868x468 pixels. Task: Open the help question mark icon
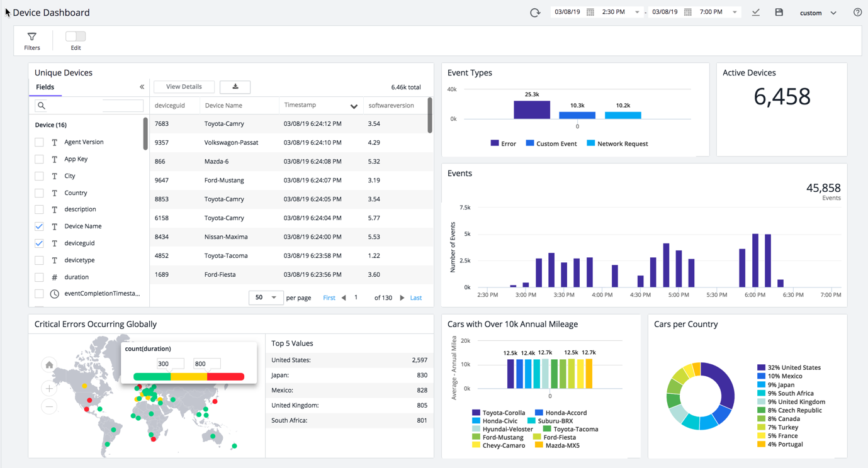[x=857, y=12]
